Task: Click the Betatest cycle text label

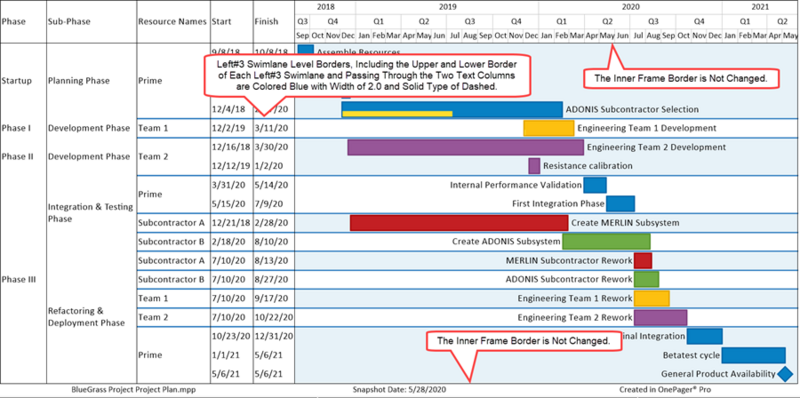Action: pyautogui.click(x=691, y=355)
